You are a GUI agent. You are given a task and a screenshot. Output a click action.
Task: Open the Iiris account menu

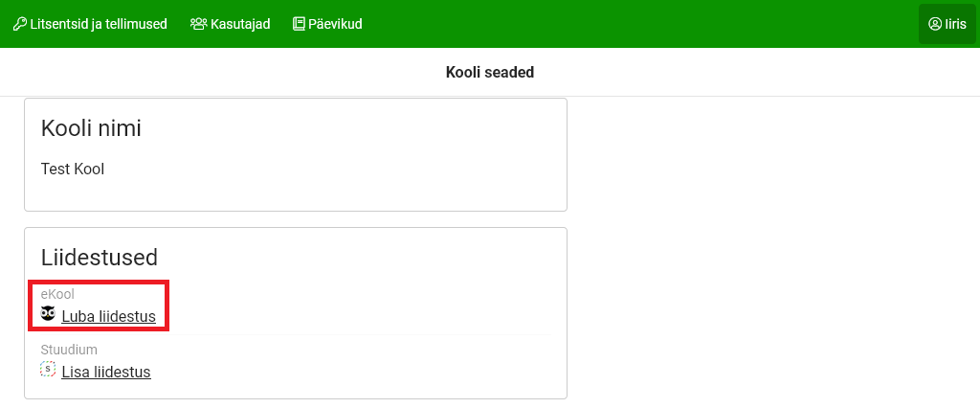point(947,24)
